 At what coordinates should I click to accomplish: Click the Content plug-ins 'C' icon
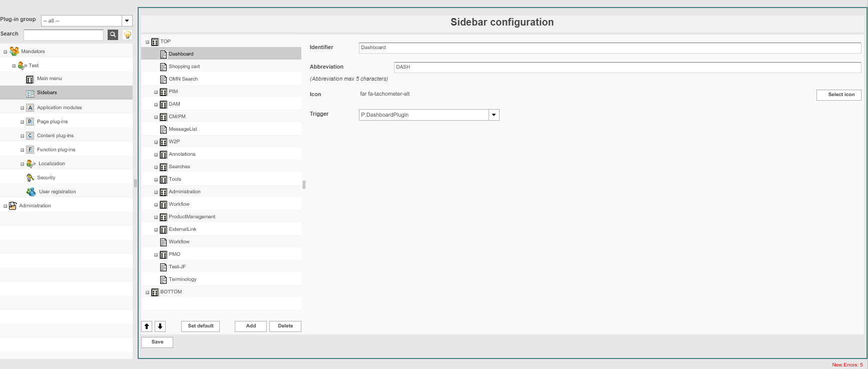coord(30,136)
